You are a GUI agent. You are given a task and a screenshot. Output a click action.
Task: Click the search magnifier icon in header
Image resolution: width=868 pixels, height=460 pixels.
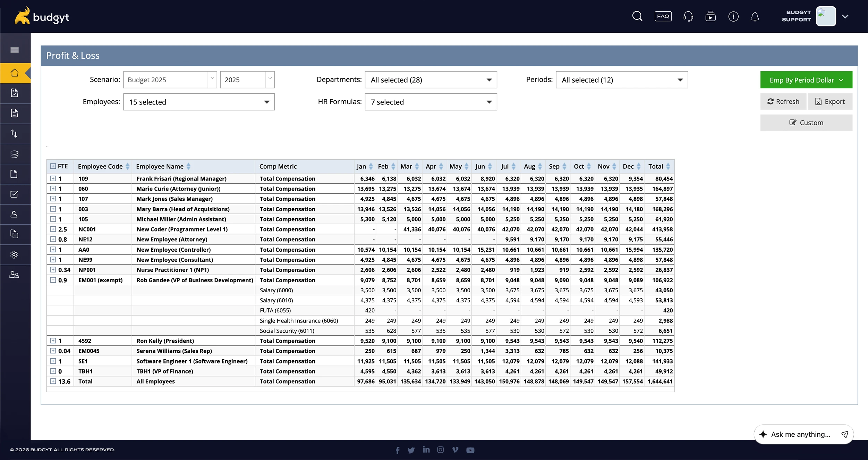pos(637,16)
